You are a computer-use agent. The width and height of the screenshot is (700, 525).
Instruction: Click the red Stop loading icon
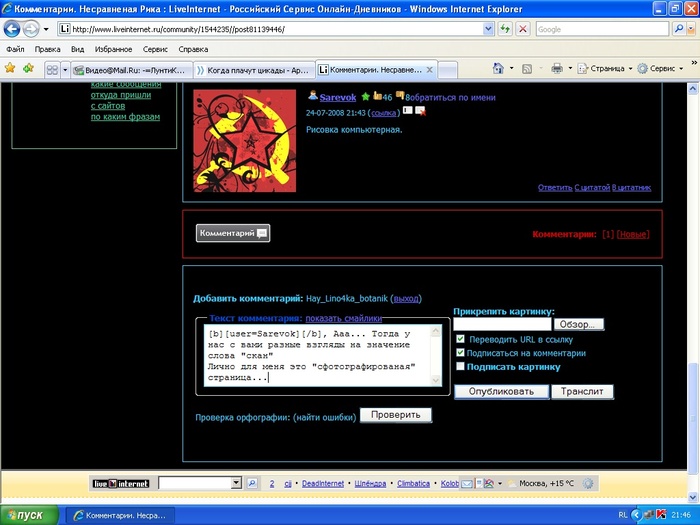coord(523,29)
